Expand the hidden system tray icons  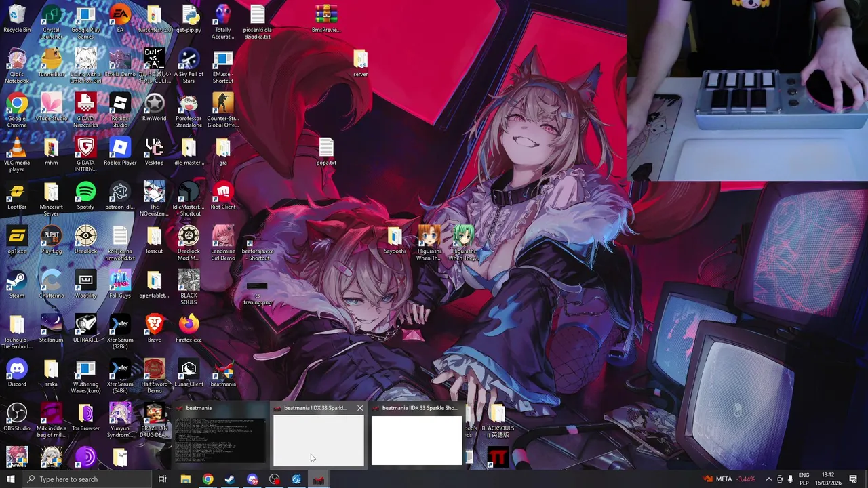coord(768,479)
